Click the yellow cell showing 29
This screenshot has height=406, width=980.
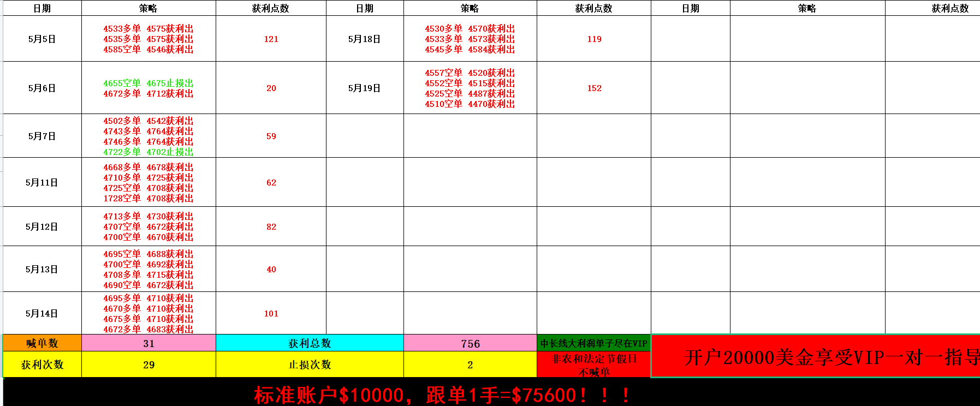click(149, 364)
